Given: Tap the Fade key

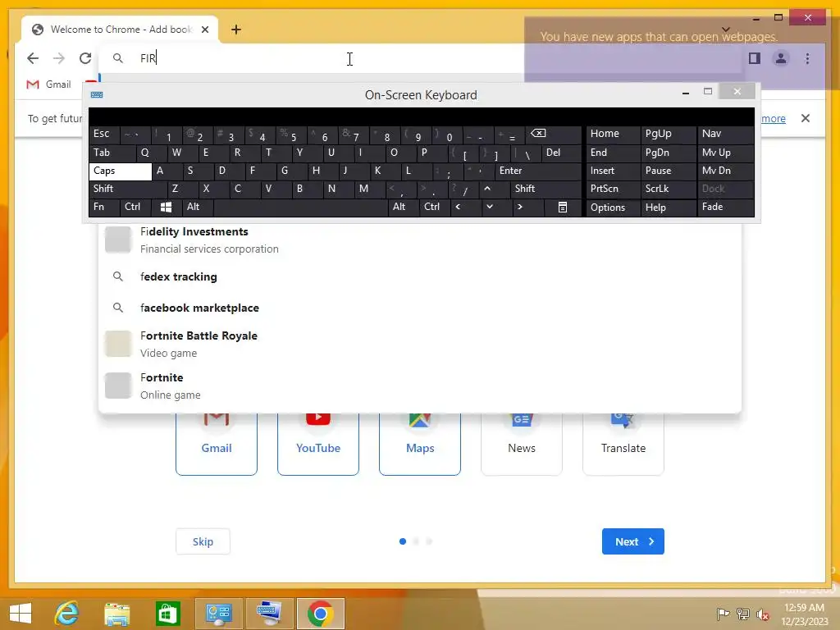Looking at the screenshot, I should coord(725,207).
